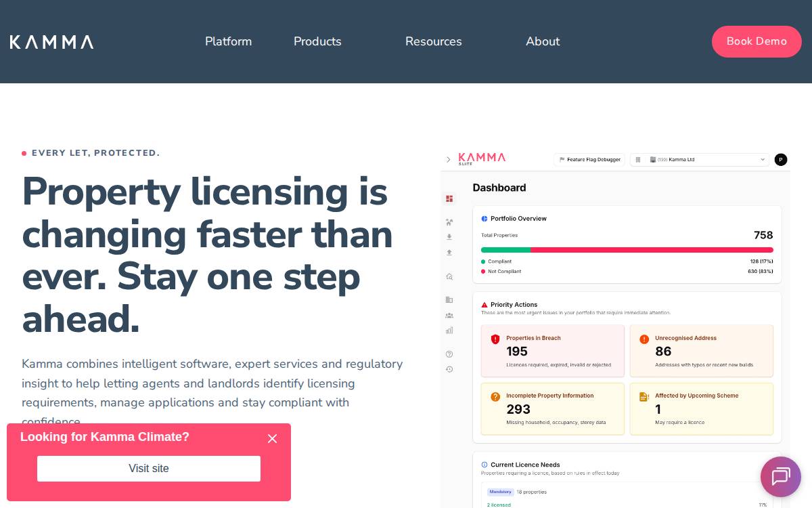812x508 pixels.
Task: Click the P user avatar
Action: pyautogui.click(x=781, y=160)
